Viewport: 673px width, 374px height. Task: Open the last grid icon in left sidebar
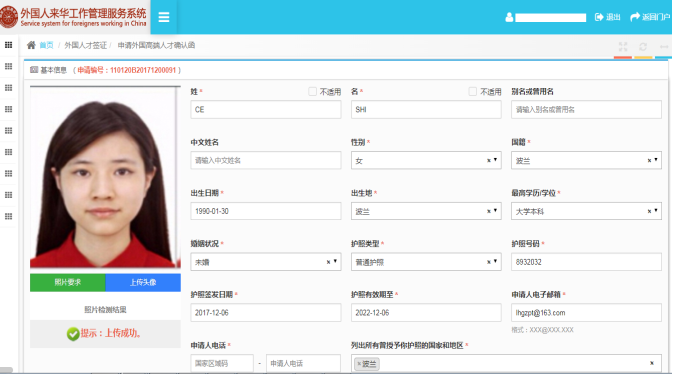[x=8, y=216]
